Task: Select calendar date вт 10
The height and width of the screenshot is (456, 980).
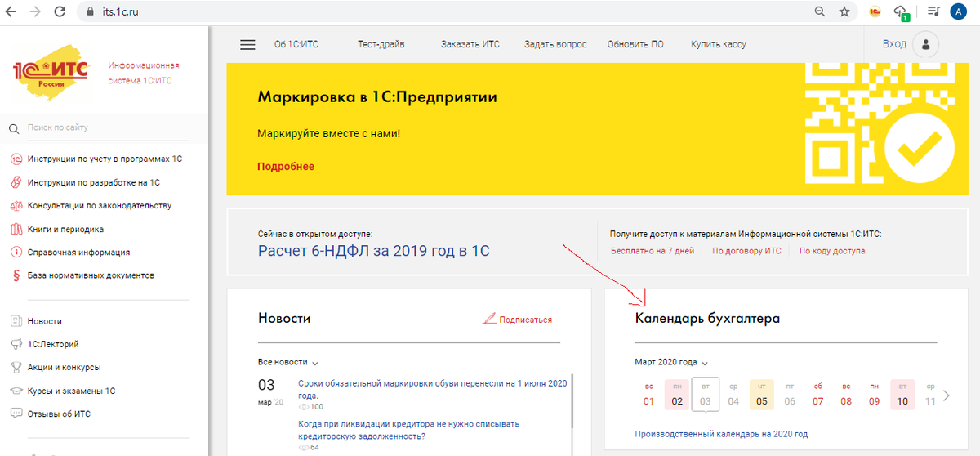Action: [x=902, y=394]
